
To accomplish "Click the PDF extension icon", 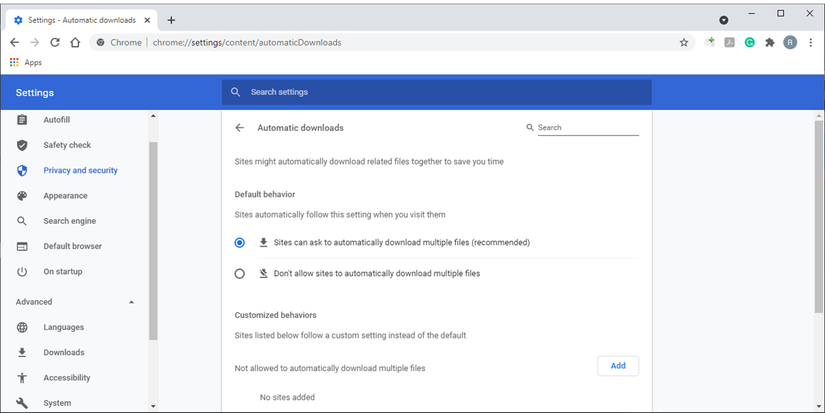I will (x=729, y=43).
